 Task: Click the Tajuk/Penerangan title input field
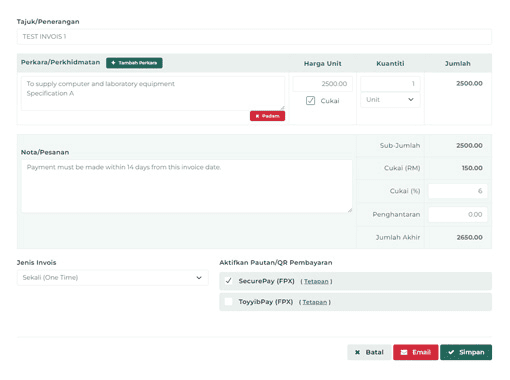tap(254, 37)
